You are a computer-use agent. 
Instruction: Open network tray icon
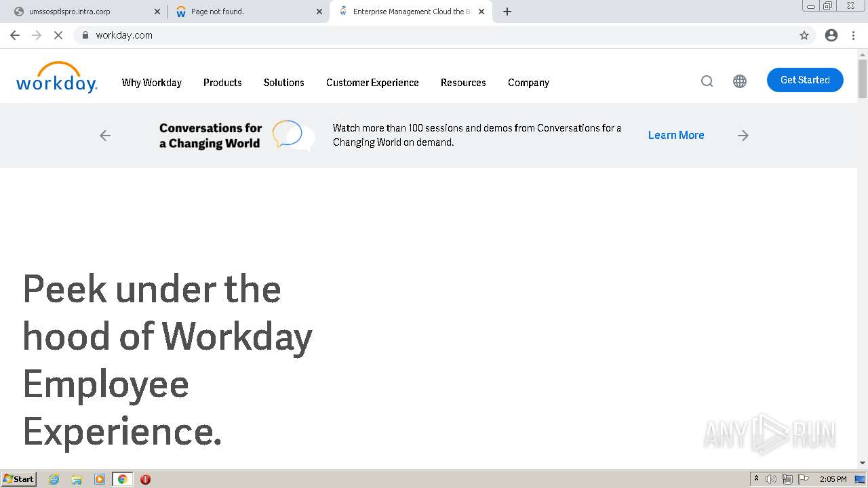pyautogui.click(x=787, y=479)
